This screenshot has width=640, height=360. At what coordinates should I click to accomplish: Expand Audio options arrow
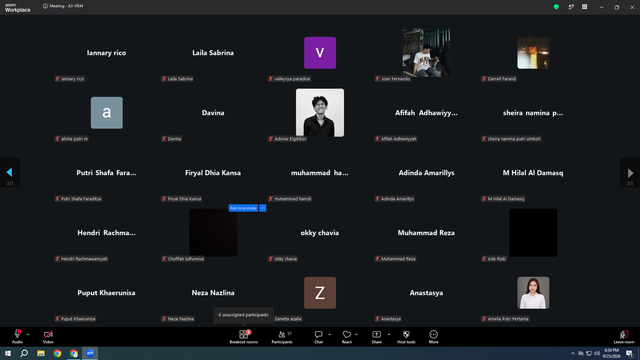click(x=28, y=334)
